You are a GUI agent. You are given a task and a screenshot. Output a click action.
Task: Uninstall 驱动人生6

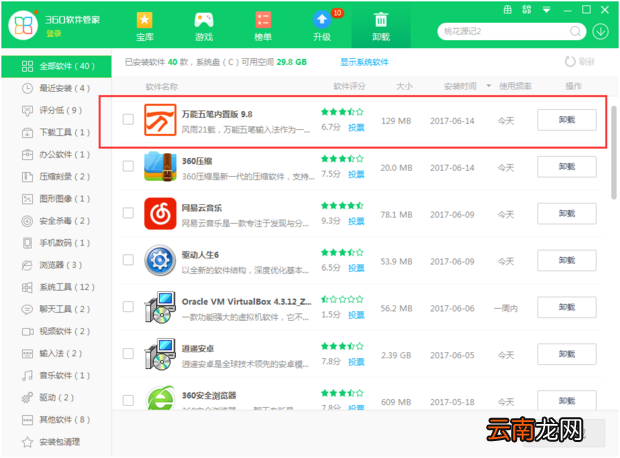coord(567,260)
